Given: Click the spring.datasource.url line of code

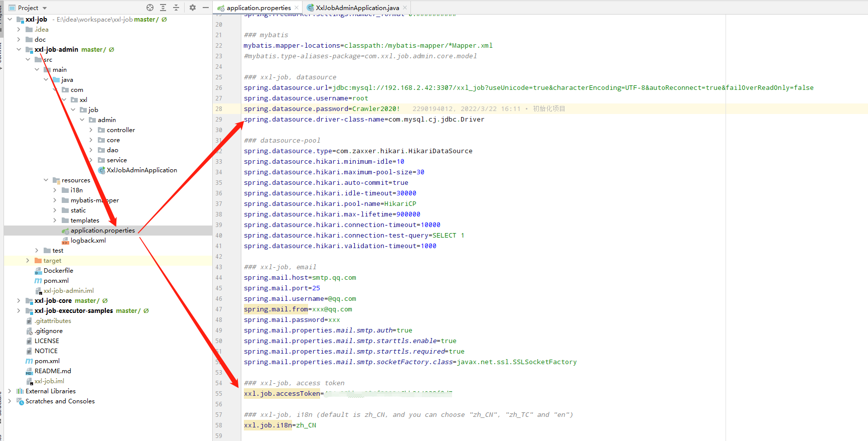Looking at the screenshot, I should tap(529, 88).
